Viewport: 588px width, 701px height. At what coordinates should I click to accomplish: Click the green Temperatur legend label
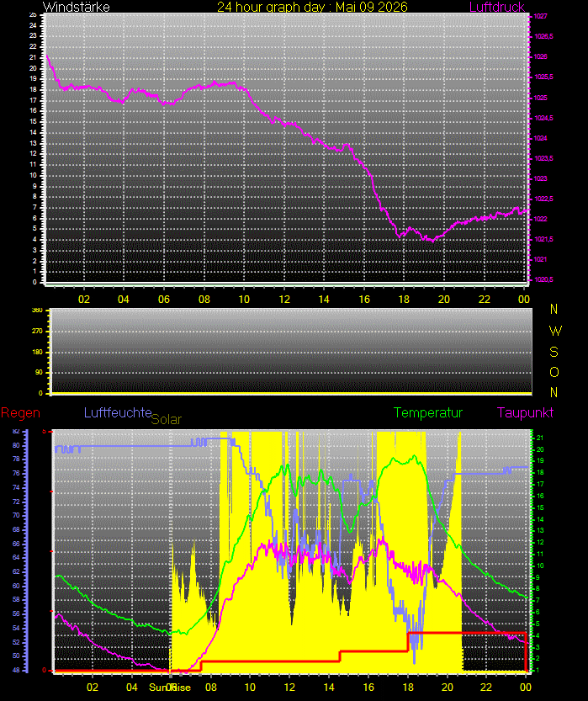coord(428,412)
